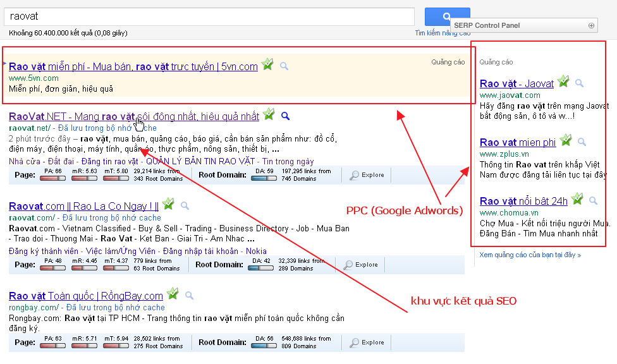Click 29,214 links from text
This screenshot has height=364, width=617.
[157, 171]
